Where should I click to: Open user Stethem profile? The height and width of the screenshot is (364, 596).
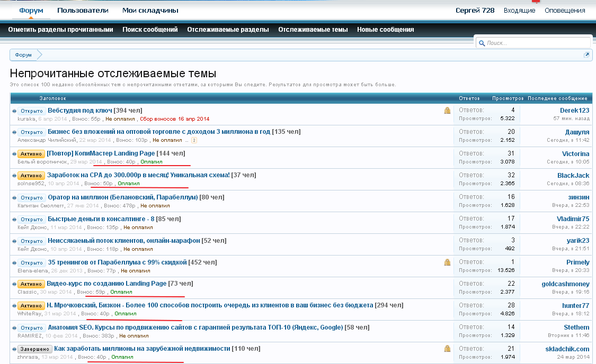tap(576, 327)
